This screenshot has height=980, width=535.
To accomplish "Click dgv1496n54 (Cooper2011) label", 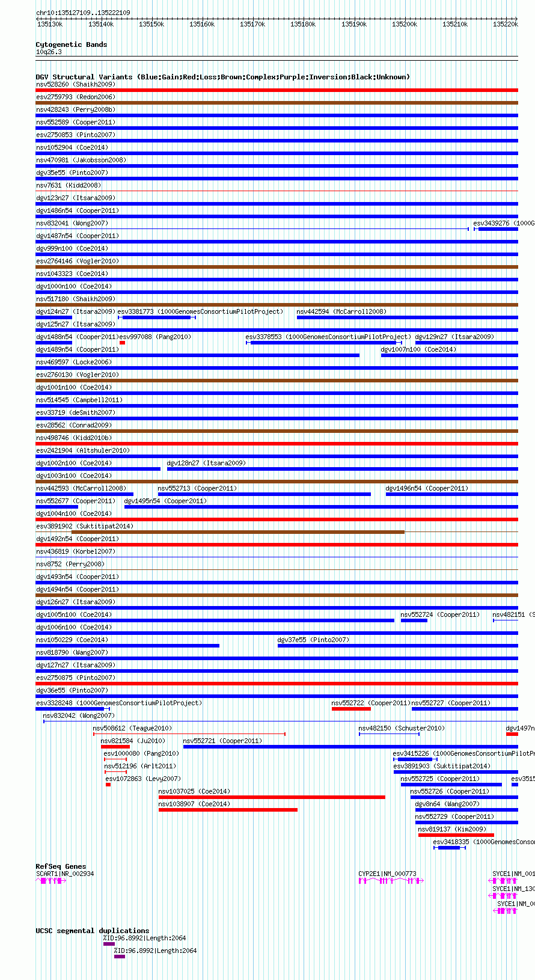I will pos(427,488).
